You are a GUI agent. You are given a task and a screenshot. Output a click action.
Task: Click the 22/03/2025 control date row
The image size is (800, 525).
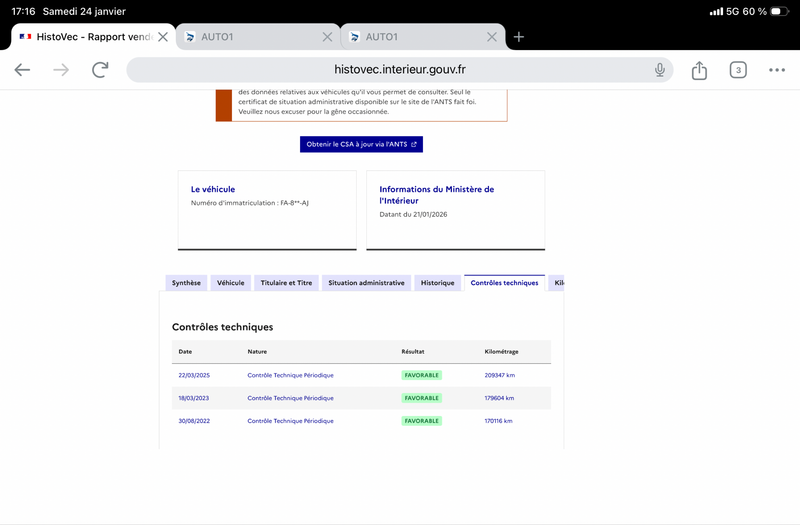pos(194,375)
